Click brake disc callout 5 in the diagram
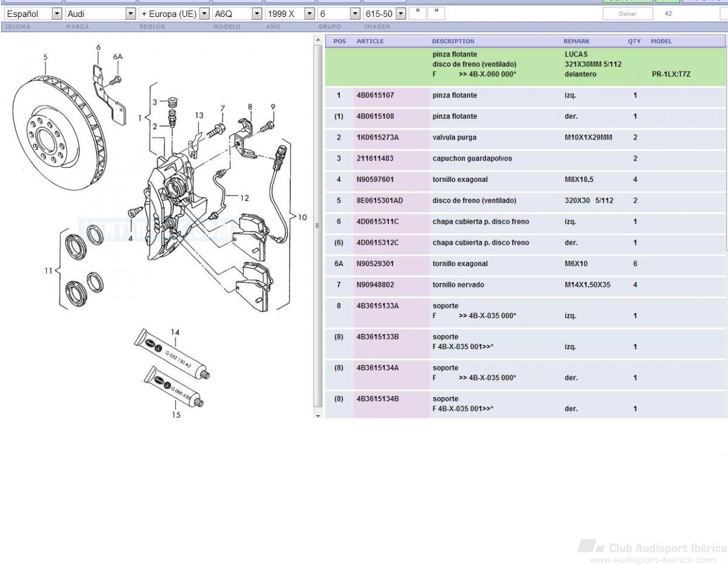 [x=45, y=58]
